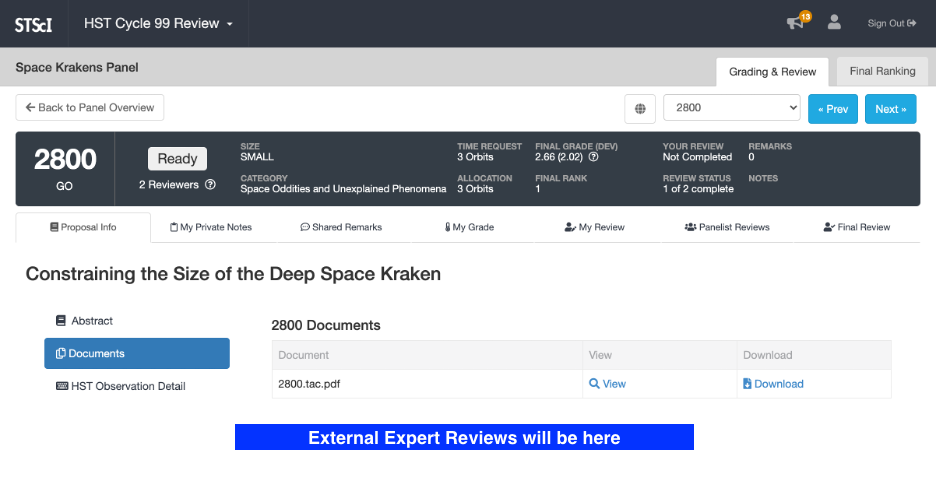Open the My Private Notes tab
Viewport: 936px width, 488px height.
point(211,227)
